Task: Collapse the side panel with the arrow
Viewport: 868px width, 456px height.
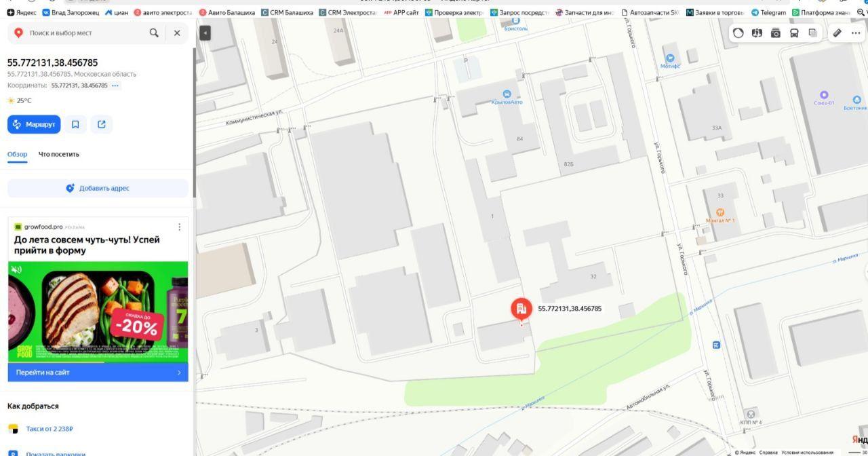Action: coord(205,33)
